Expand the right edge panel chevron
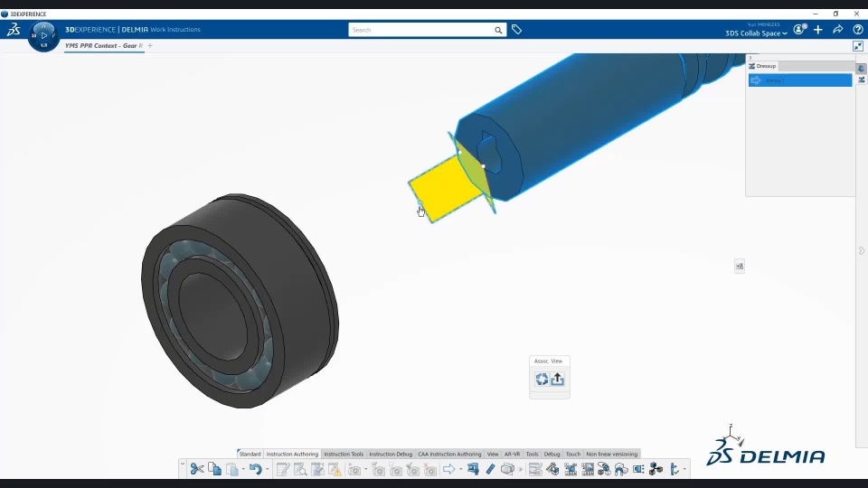Image resolution: width=868 pixels, height=488 pixels. pyautogui.click(x=862, y=250)
